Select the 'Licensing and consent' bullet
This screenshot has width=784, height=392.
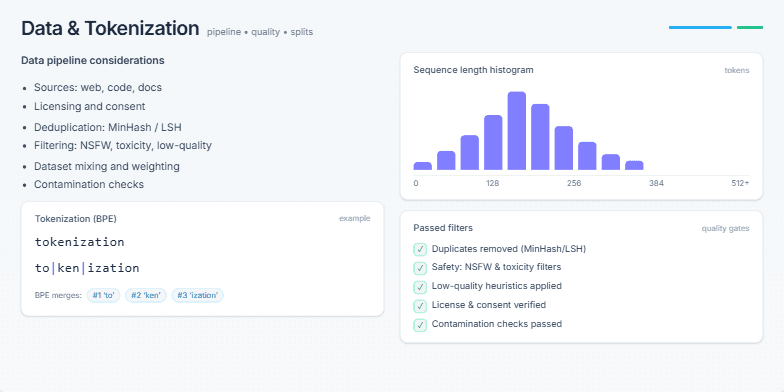(90, 106)
